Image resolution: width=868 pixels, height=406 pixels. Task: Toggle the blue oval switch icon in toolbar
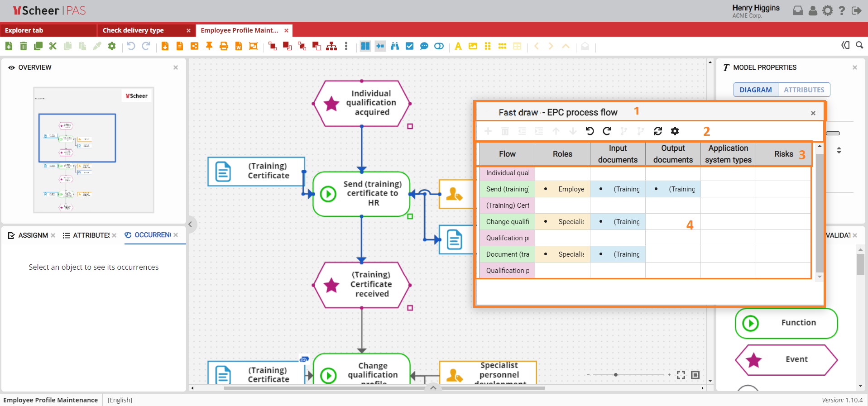tap(439, 46)
